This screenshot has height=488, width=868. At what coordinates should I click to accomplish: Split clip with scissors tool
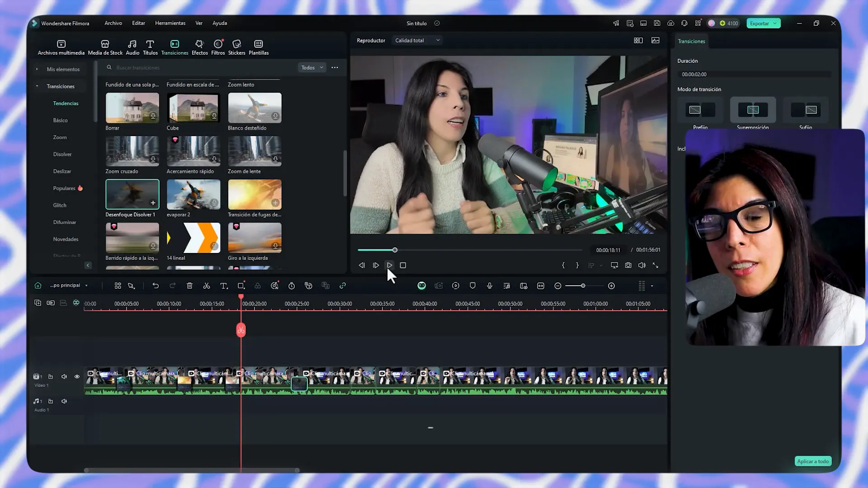coord(207,286)
